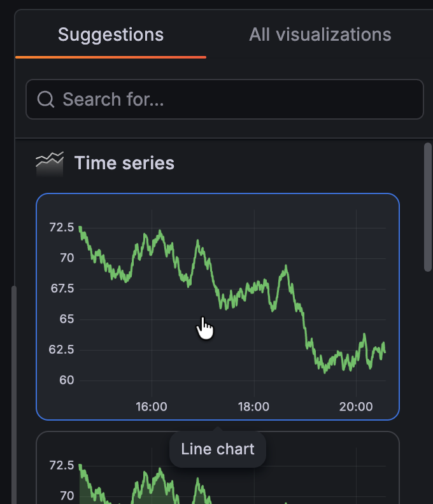Click the 65 y-axis label in line chart
The height and width of the screenshot is (504, 433).
[x=67, y=319]
